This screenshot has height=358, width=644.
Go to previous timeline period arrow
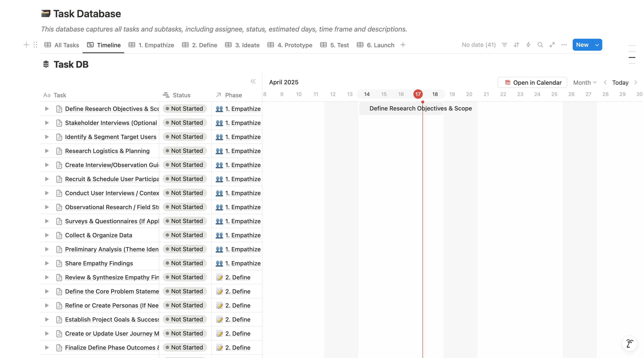click(605, 82)
